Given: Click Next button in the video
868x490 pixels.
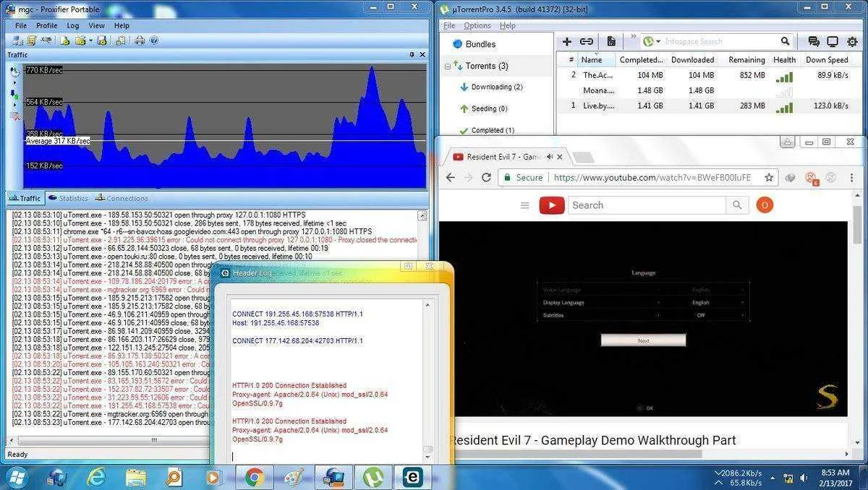Looking at the screenshot, I should [643, 340].
